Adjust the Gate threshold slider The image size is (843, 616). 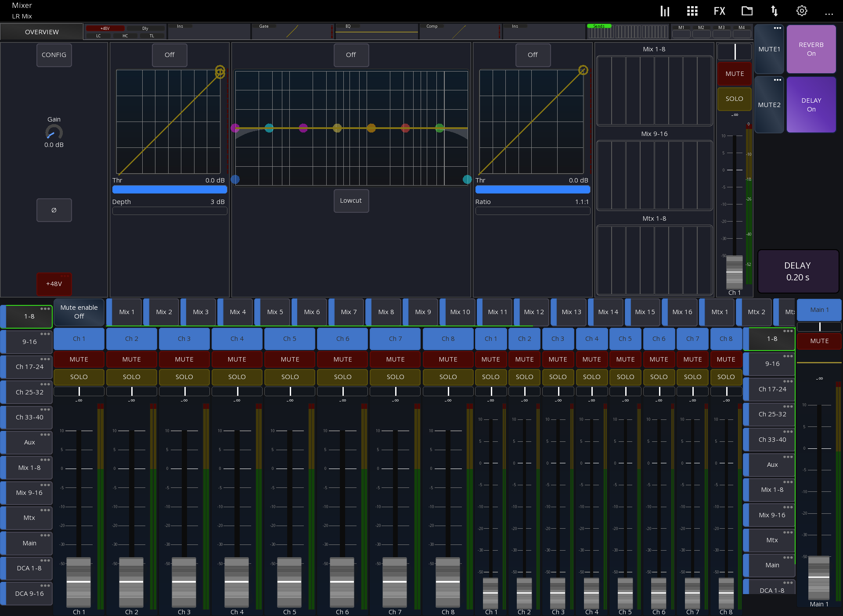[x=170, y=190]
